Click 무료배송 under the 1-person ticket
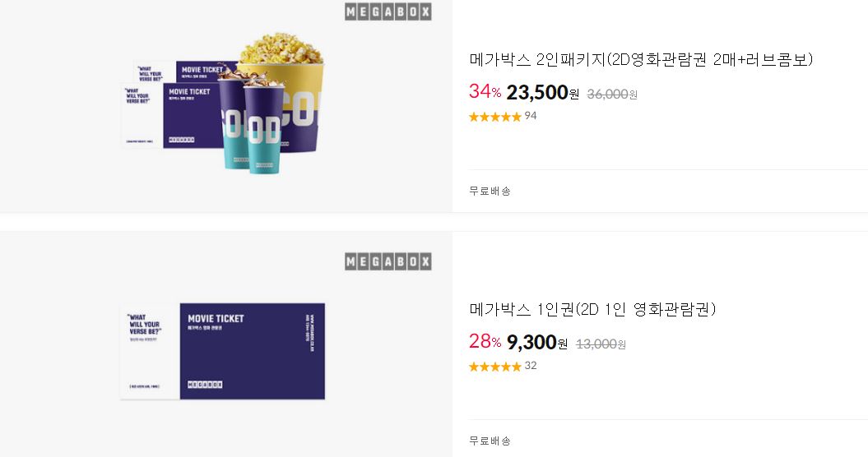868x457 pixels. pyautogui.click(x=490, y=441)
